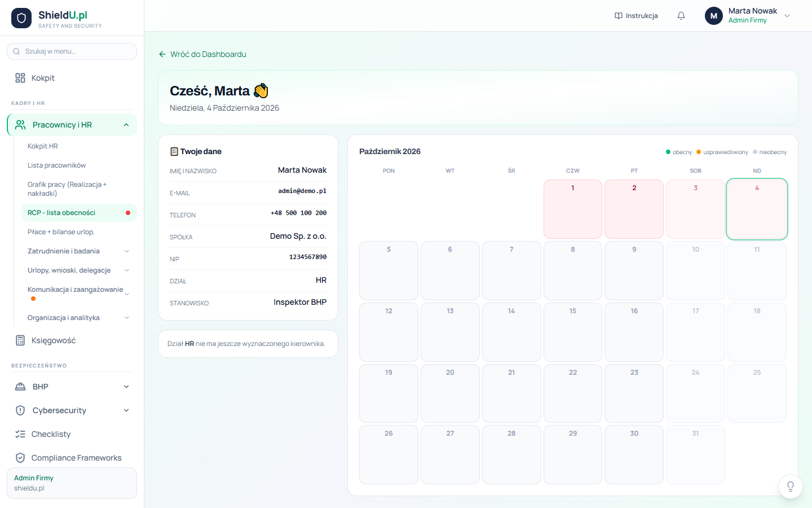Image resolution: width=812 pixels, height=508 pixels.
Task: Collapse the Pracownicy i HR section chevron
Action: point(126,125)
